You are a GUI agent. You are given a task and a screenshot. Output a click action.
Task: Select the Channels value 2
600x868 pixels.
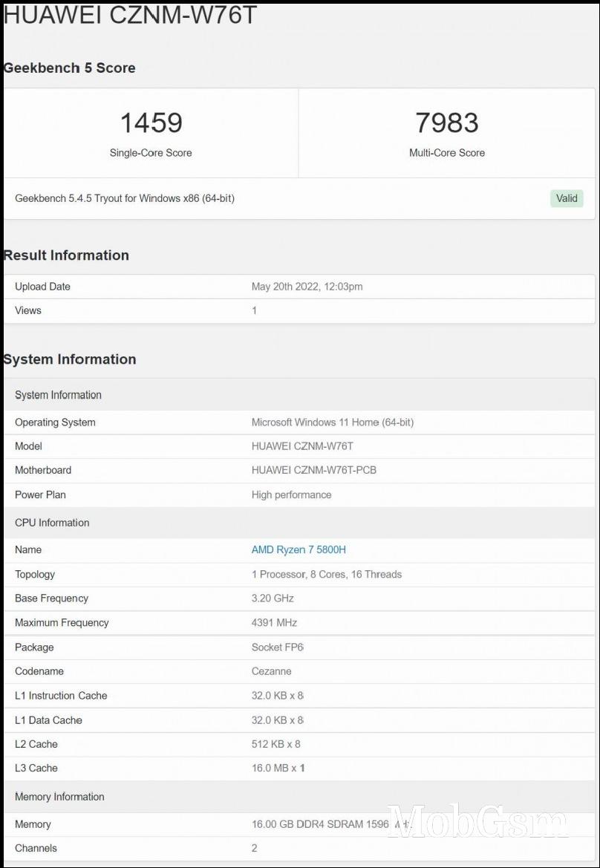254,848
